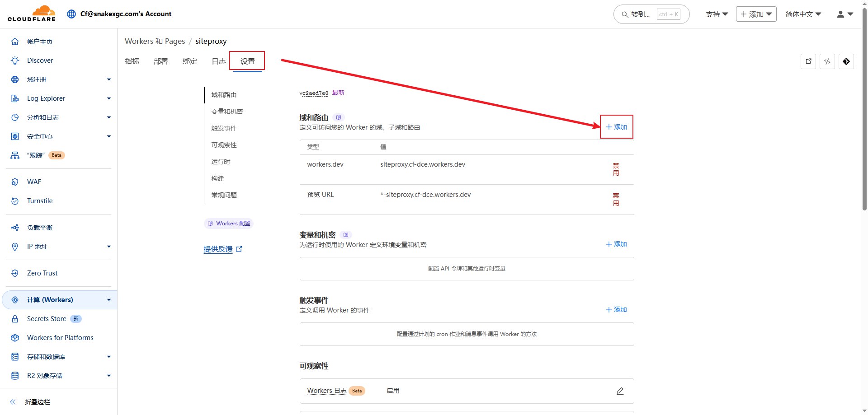Viewport: 868px width, 415px height.
Task: Open the Cloudflare logo home link
Action: (x=32, y=14)
